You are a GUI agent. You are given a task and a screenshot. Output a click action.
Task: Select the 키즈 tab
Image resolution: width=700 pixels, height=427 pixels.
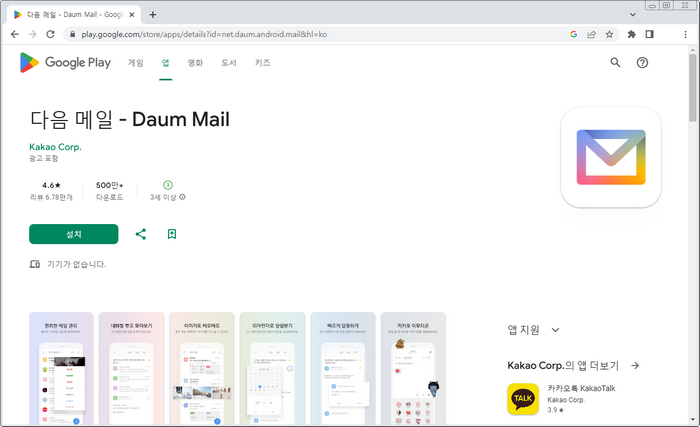(x=262, y=63)
